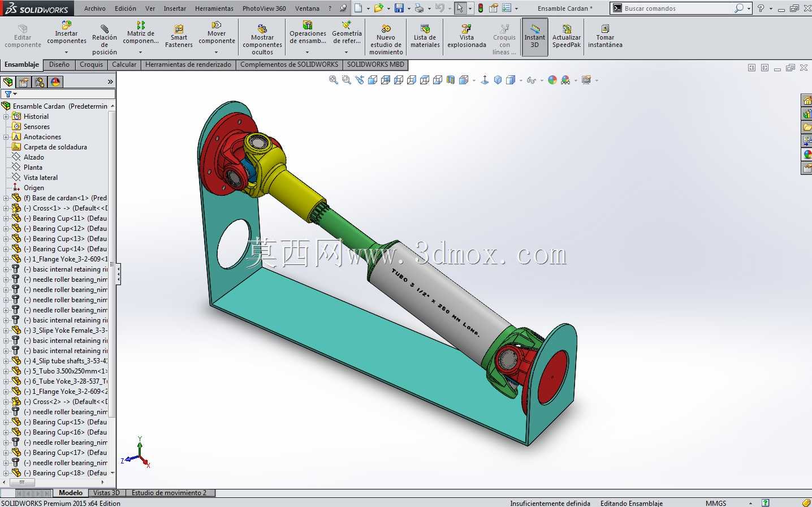Click Select cursor tool icon

click(460, 8)
